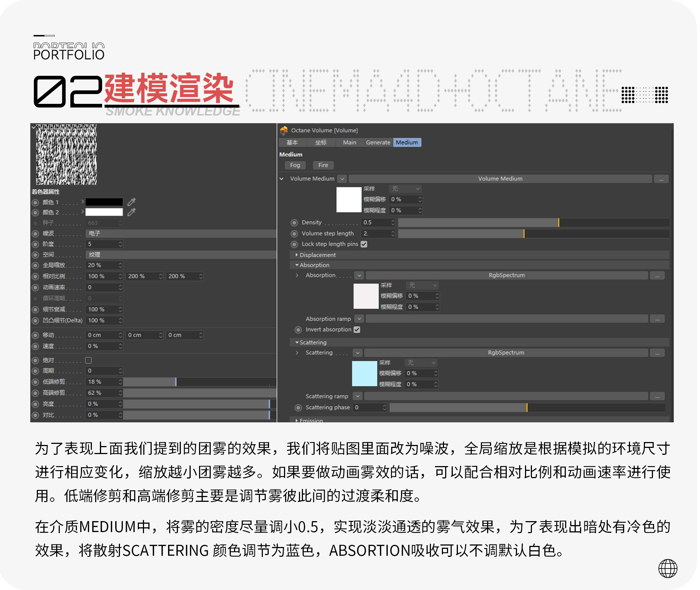The height and width of the screenshot is (590, 700).
Task: Click the globe icon at bottom right
Action: [x=669, y=568]
